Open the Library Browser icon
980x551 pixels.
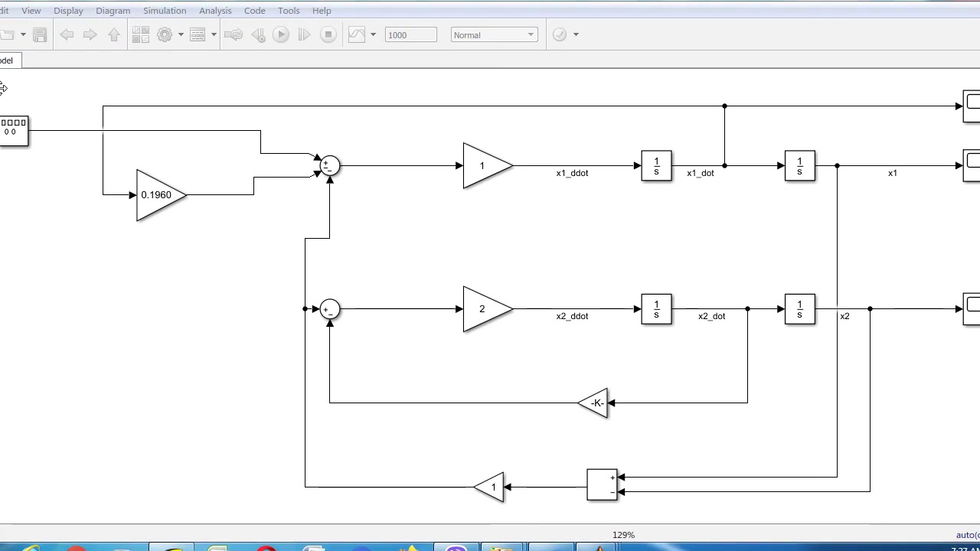coord(141,34)
